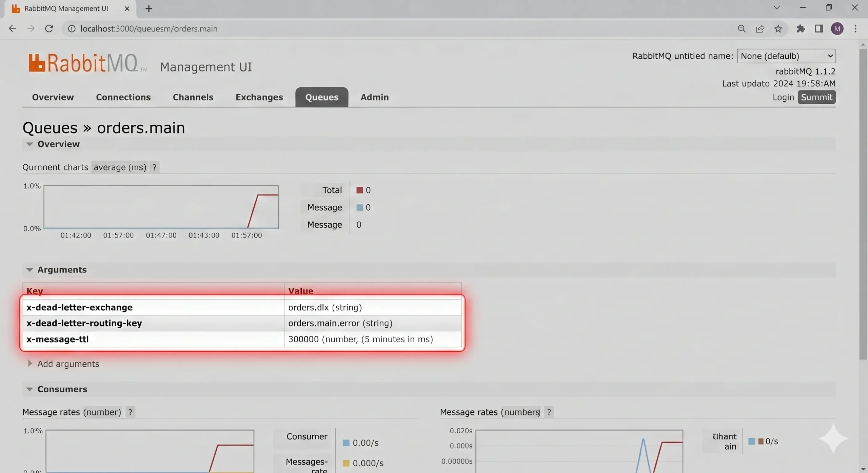This screenshot has height=473, width=868.
Task: Click the rabbitMQ 1.1.2 version text
Action: (806, 71)
